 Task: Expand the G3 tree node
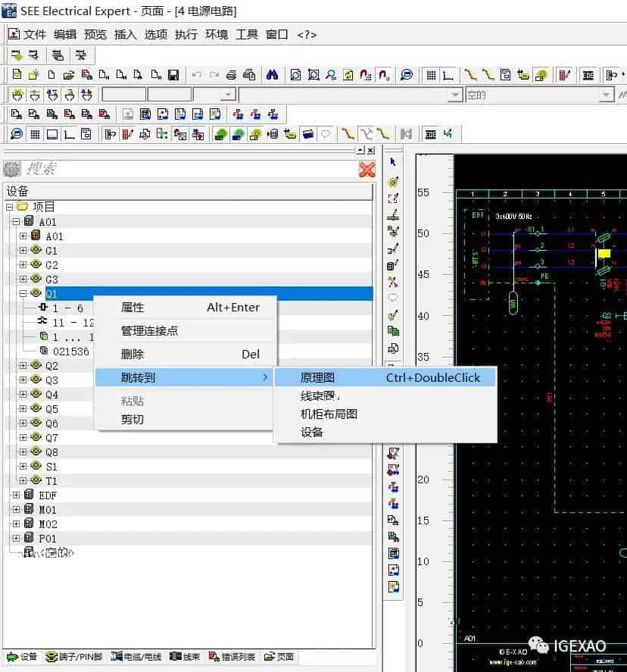(x=23, y=279)
